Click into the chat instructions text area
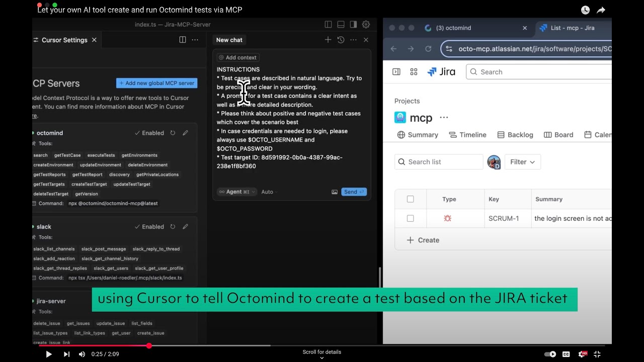The image size is (644, 362). tap(291, 118)
